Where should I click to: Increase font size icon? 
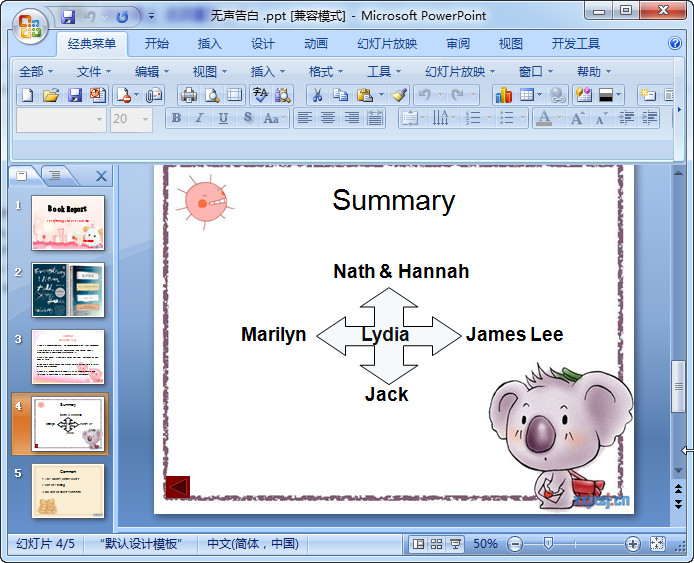coord(577,118)
